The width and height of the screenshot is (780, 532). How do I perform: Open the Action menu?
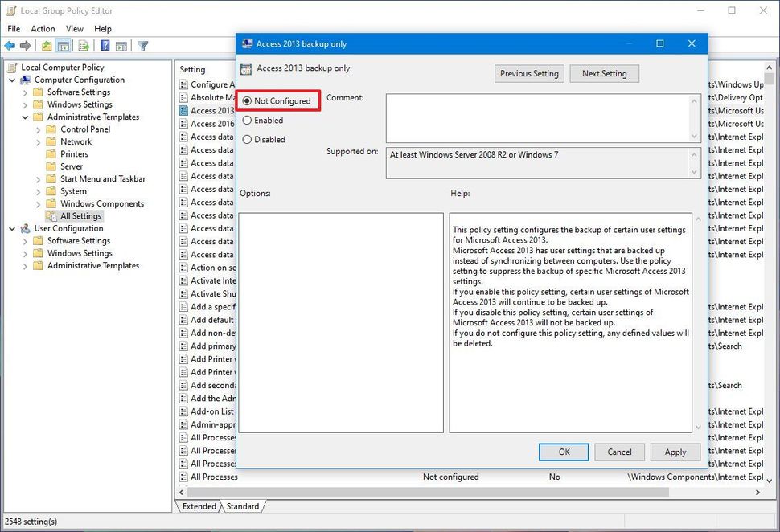[x=43, y=28]
